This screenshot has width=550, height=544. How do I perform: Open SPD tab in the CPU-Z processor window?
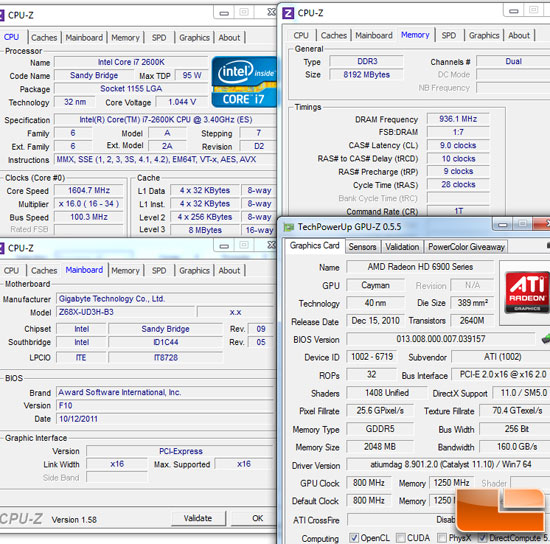pyautogui.click(x=159, y=38)
